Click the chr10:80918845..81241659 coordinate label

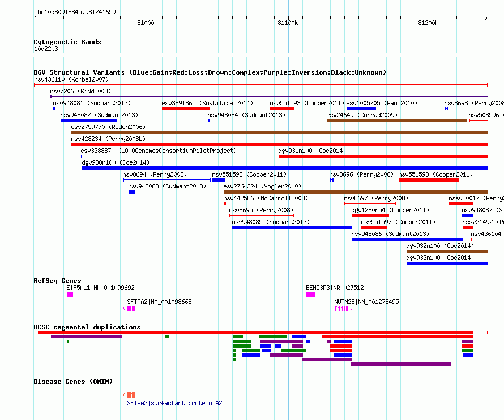[75, 12]
